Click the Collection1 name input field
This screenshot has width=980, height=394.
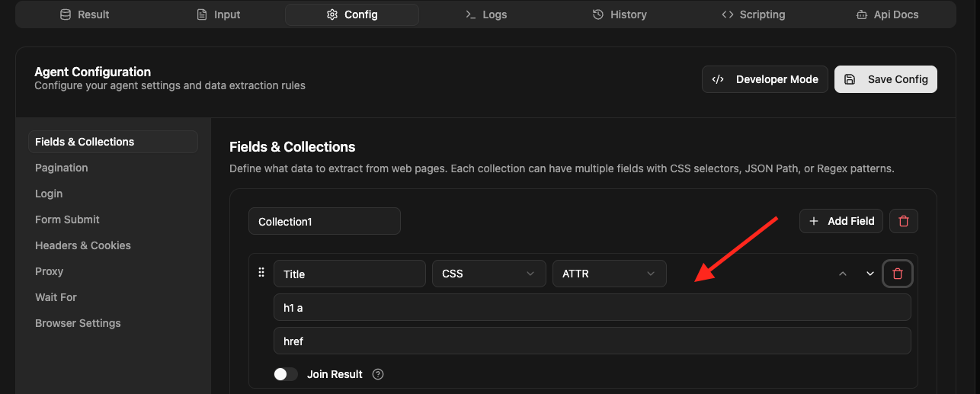[x=324, y=222]
